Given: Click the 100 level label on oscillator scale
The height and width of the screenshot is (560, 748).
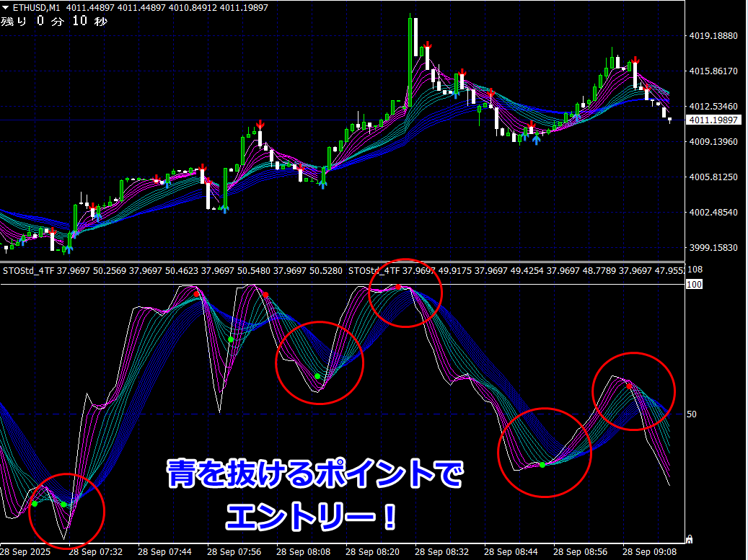Looking at the screenshot, I should point(694,285).
